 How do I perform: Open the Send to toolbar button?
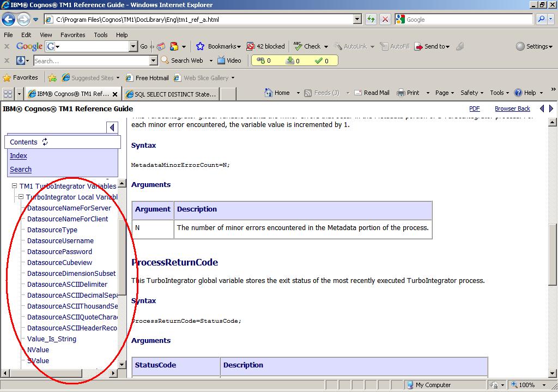tap(433, 46)
